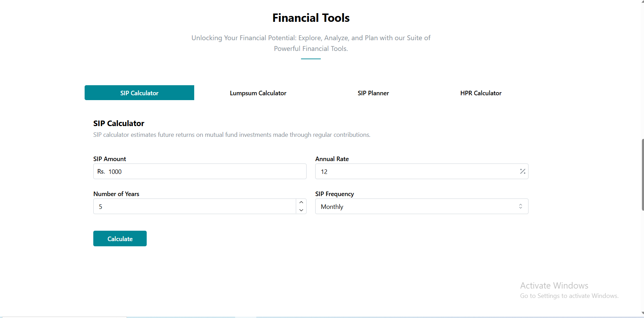Focus the SIP Amount field showing 1000

(x=205, y=172)
